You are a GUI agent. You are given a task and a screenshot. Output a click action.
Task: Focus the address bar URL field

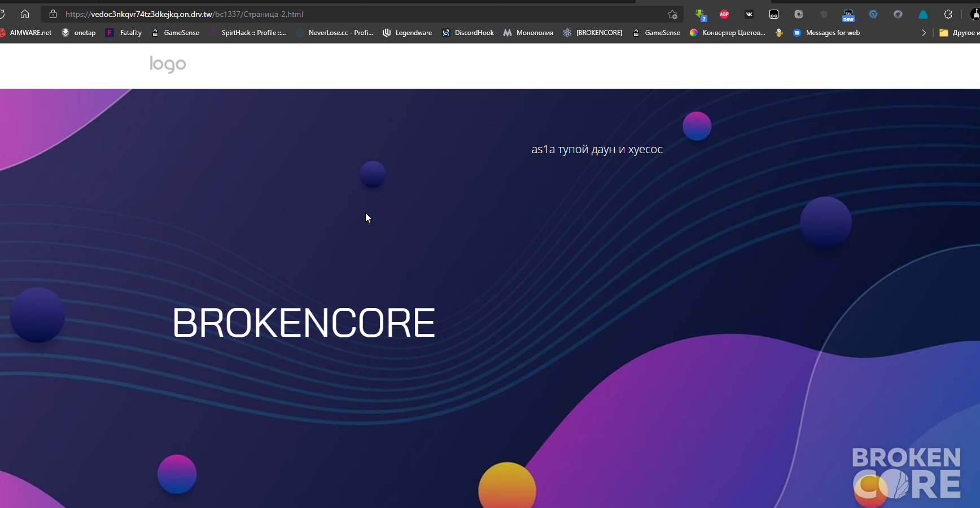click(x=361, y=14)
